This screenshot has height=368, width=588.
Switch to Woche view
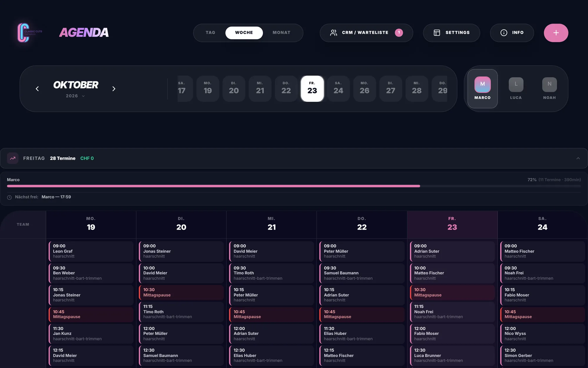tap(244, 33)
